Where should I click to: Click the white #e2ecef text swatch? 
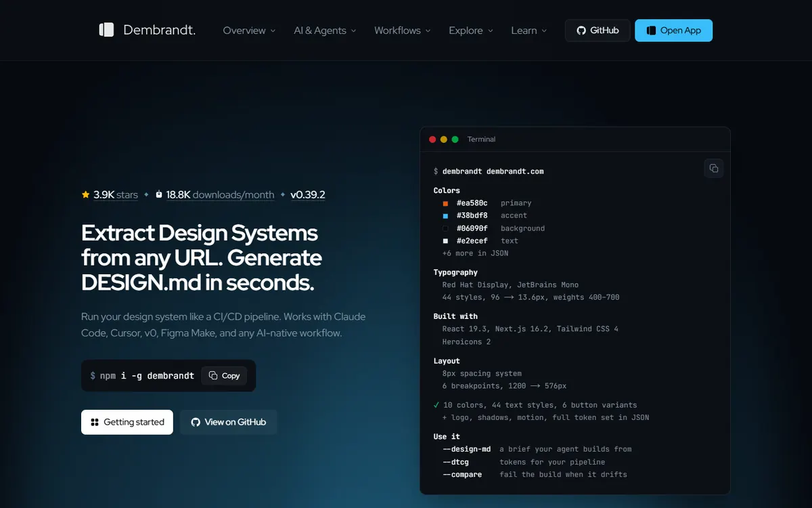[x=445, y=241]
